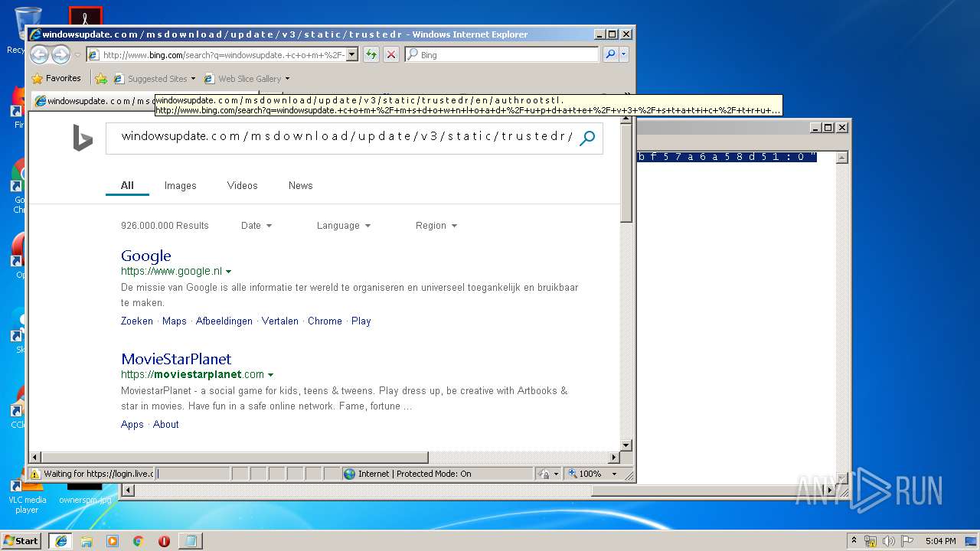Click 926.000.000 Results count text
This screenshot has height=551, width=980.
point(165,226)
